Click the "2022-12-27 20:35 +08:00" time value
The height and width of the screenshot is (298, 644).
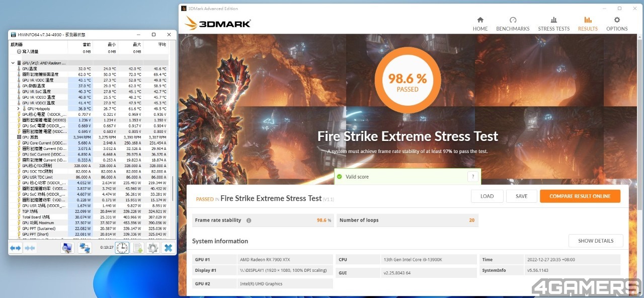pyautogui.click(x=550, y=260)
